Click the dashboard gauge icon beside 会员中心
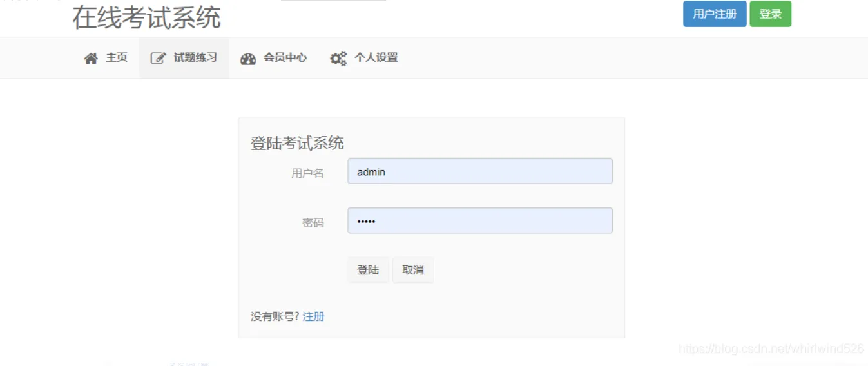 tap(248, 59)
